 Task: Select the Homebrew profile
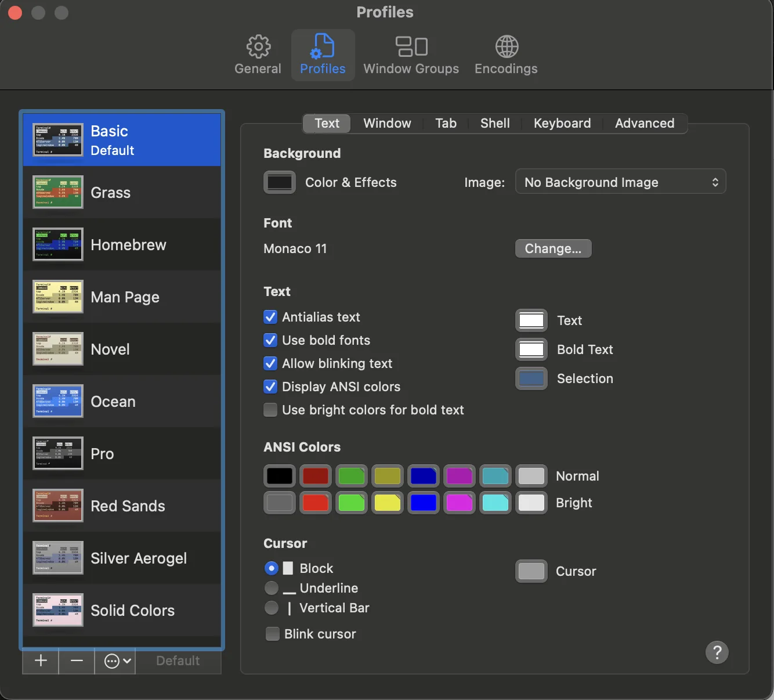coord(128,244)
